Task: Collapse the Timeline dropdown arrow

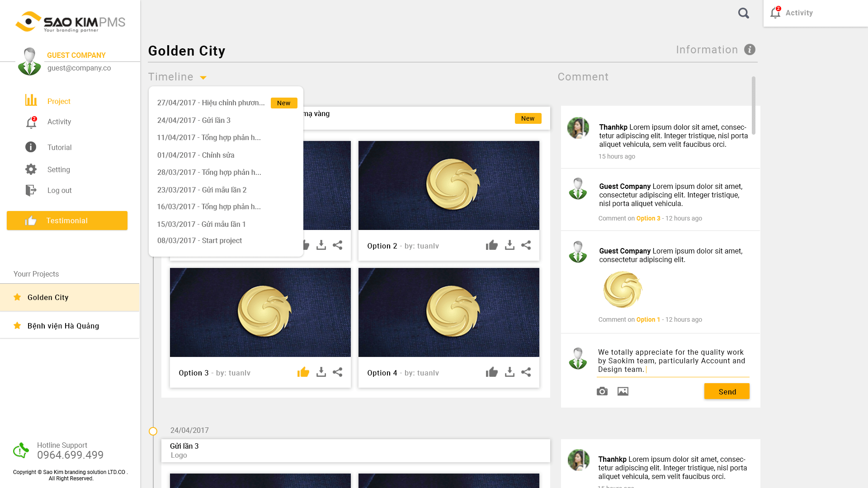Action: pyautogui.click(x=203, y=78)
